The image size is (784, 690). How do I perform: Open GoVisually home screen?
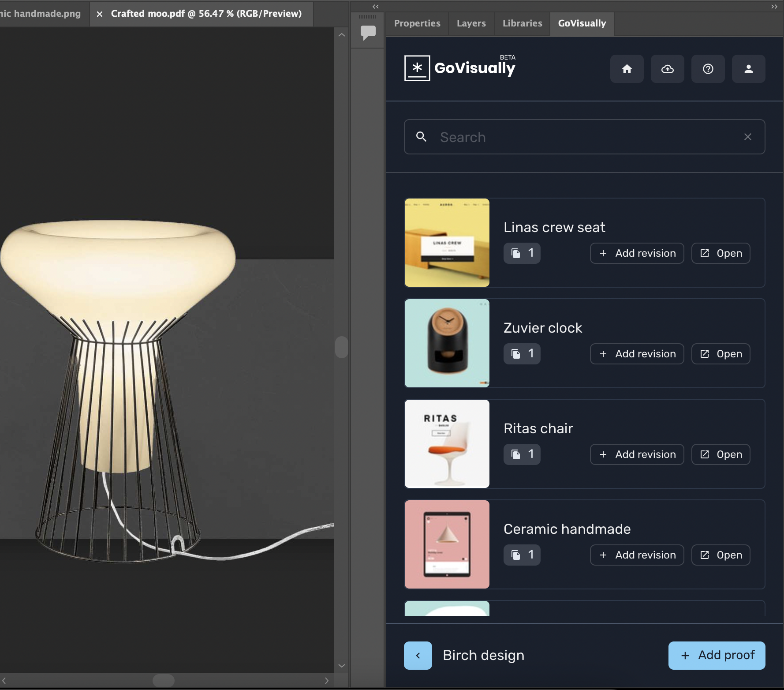click(627, 69)
